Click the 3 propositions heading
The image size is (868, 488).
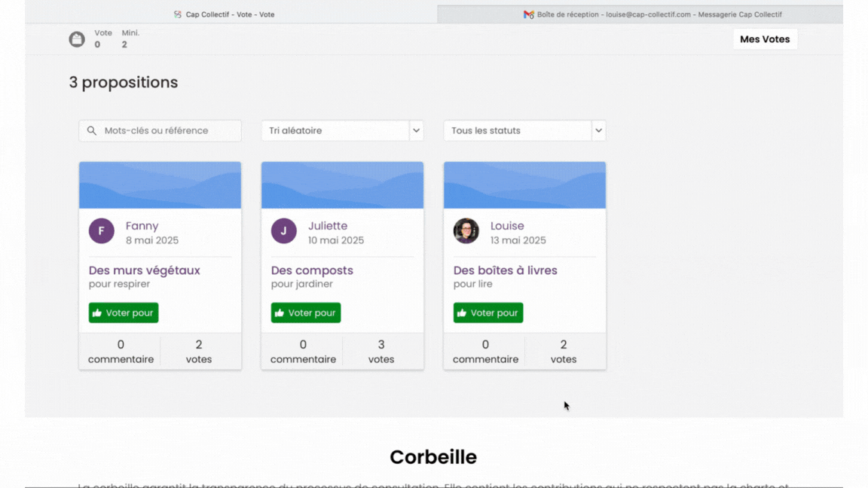click(124, 82)
